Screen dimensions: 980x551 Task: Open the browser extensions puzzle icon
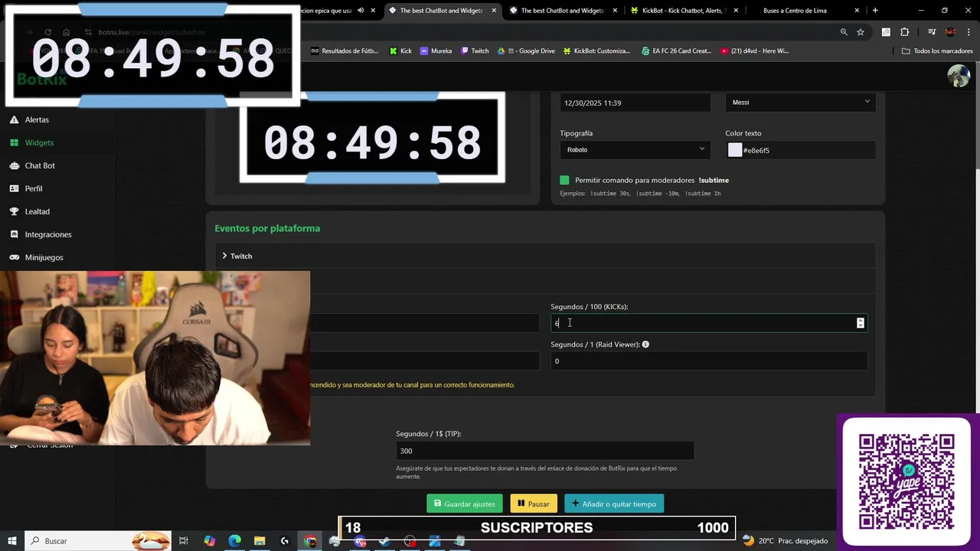point(904,32)
